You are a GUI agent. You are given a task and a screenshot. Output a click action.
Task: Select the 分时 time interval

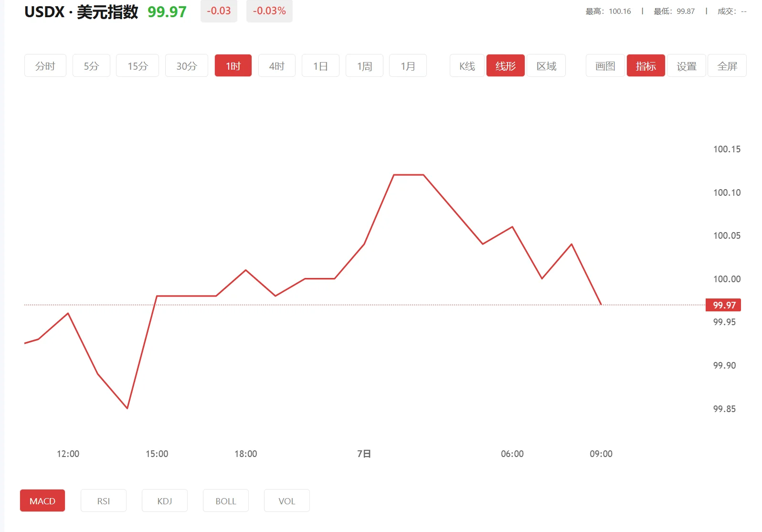(45, 66)
